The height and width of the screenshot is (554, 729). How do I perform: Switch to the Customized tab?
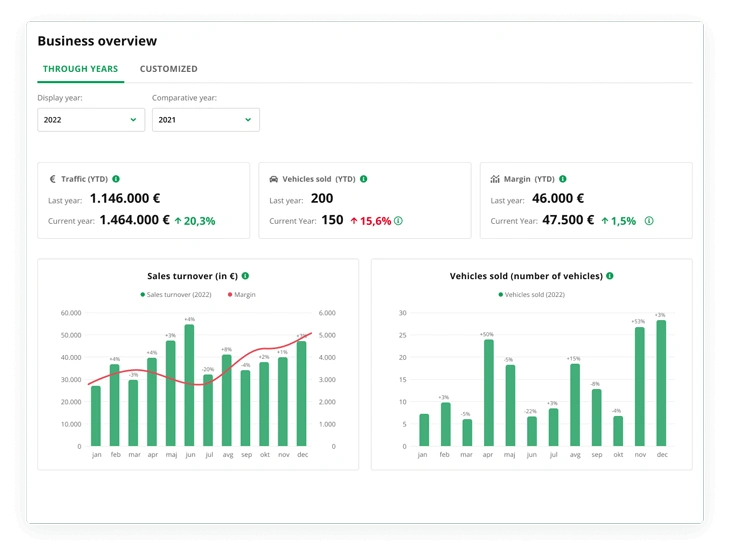168,69
